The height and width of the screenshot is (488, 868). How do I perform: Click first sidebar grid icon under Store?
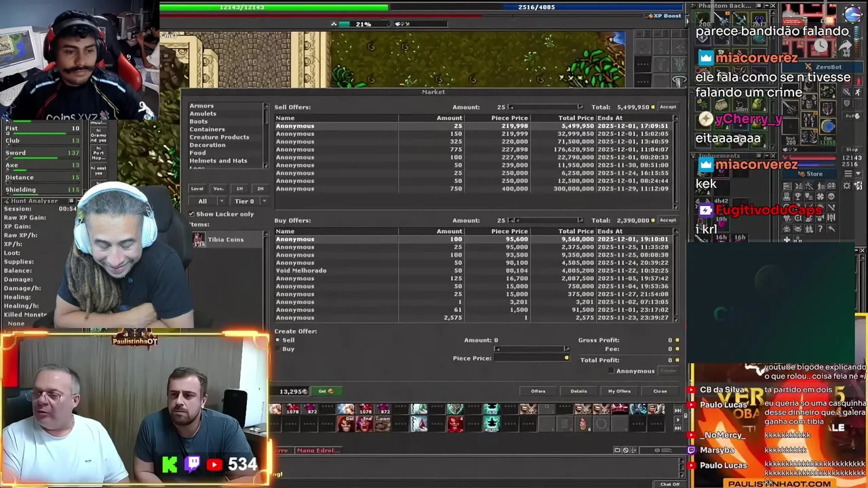(x=787, y=185)
